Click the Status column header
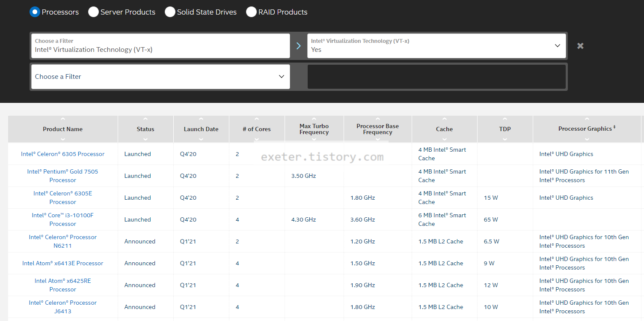This screenshot has width=644, height=321. click(x=145, y=129)
